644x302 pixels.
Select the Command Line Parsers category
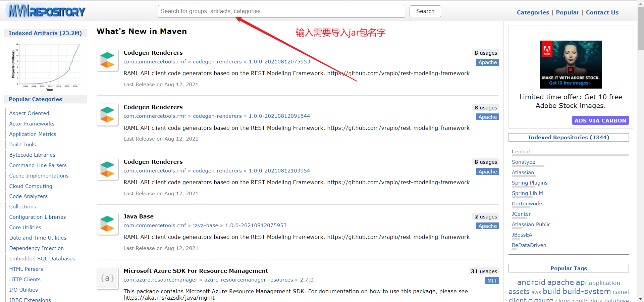tap(38, 165)
